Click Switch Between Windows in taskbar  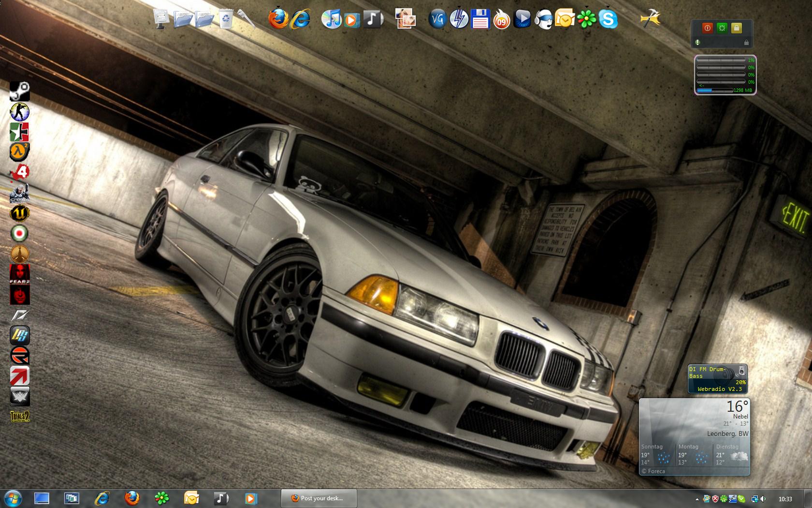tap(72, 498)
